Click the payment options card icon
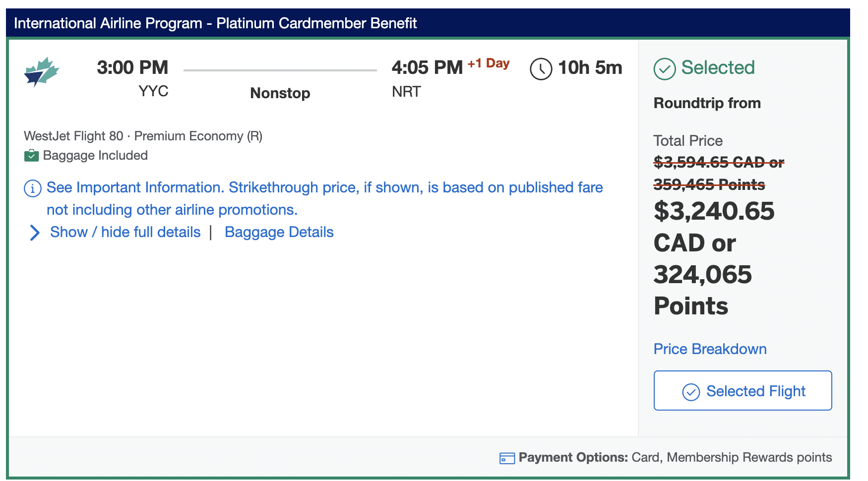Image resolution: width=868 pixels, height=481 pixels. (507, 458)
